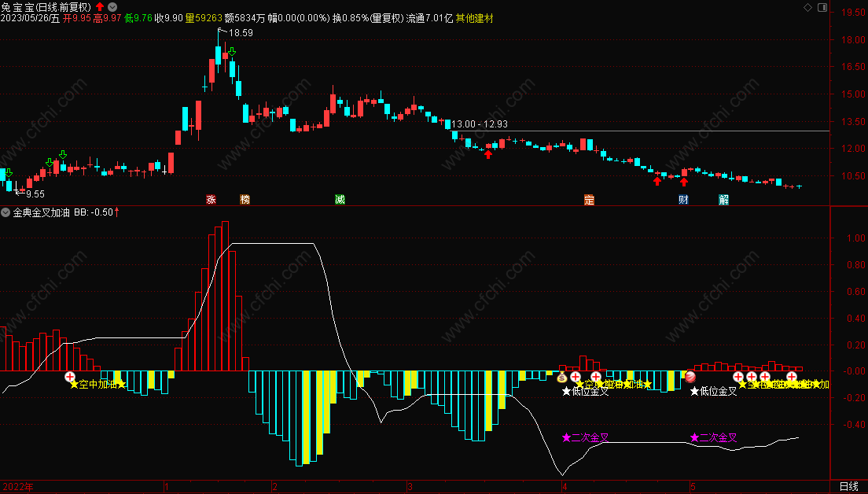868x494 pixels.
Task: Click the red up arrow next to 兔宝宝
Action: coord(100,7)
